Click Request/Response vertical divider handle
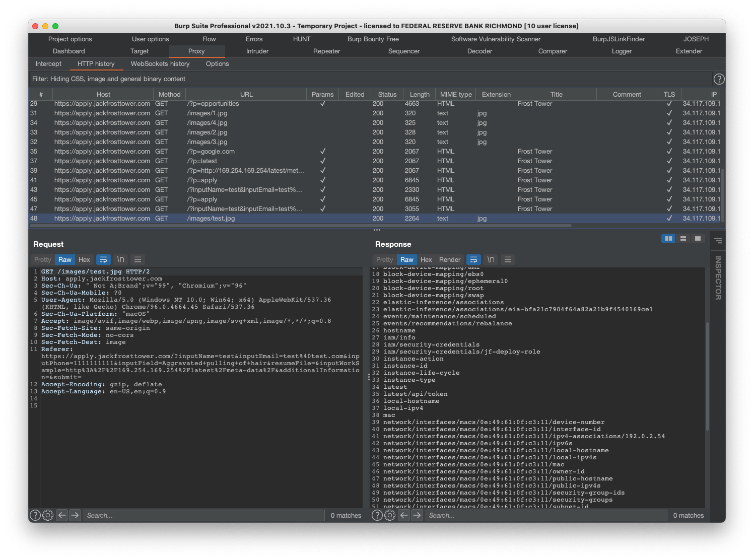The image size is (754, 560). coord(368,377)
